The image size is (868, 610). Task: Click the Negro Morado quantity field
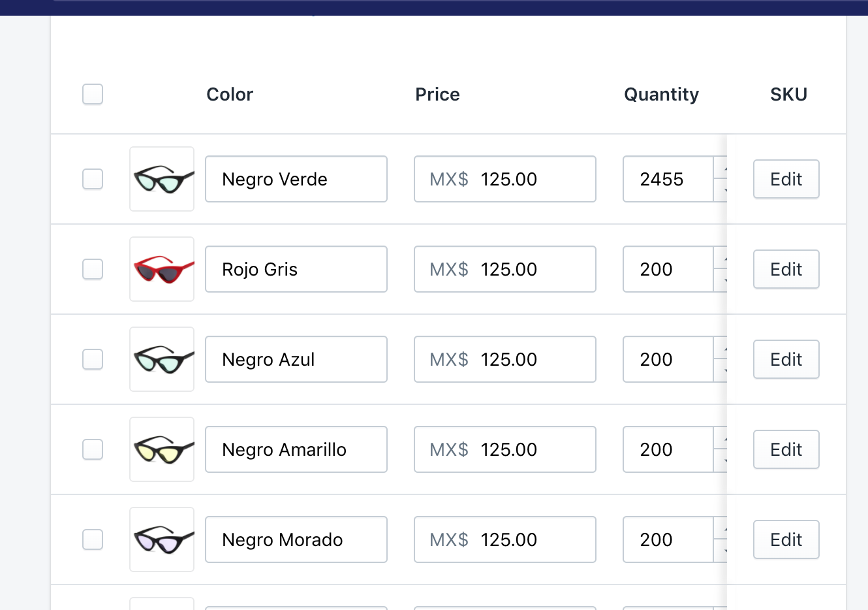667,539
